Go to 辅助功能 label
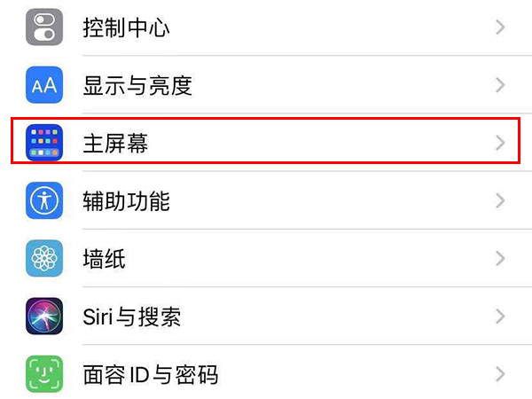The height and width of the screenshot is (399, 532). pos(125,200)
